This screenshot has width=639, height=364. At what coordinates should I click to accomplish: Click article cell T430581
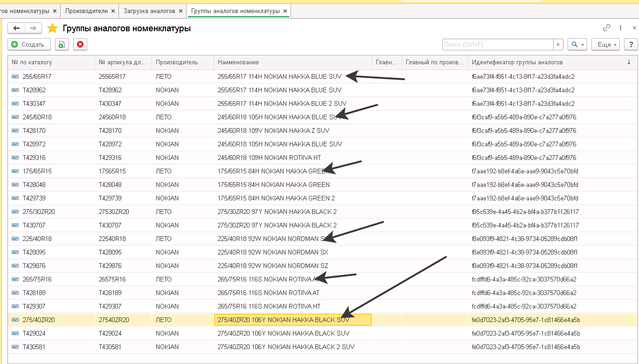pyautogui.click(x=123, y=347)
